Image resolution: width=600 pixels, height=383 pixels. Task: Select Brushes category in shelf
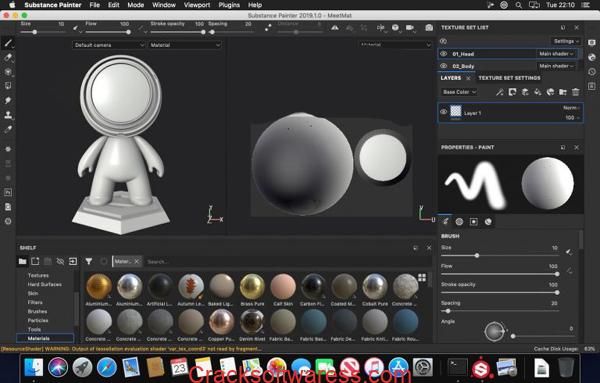pyautogui.click(x=37, y=311)
